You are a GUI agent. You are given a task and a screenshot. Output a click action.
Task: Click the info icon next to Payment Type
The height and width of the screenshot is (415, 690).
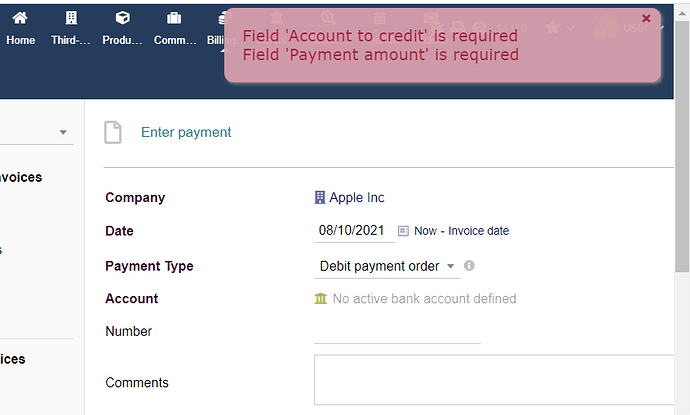click(x=469, y=266)
